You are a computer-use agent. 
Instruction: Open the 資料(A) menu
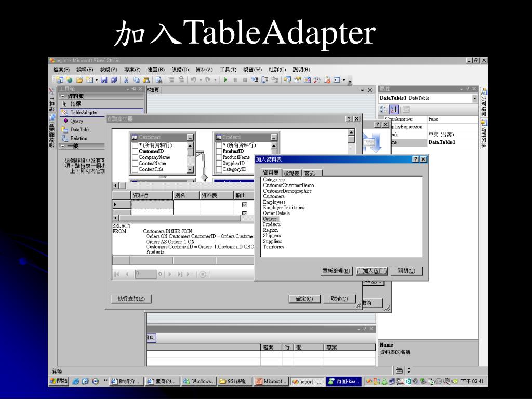pyautogui.click(x=204, y=70)
